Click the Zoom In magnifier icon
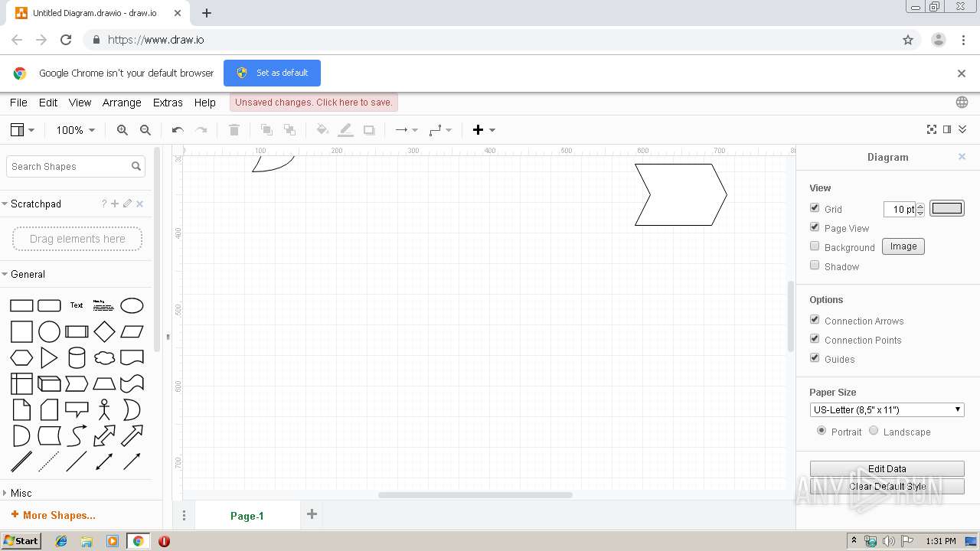 [x=122, y=130]
